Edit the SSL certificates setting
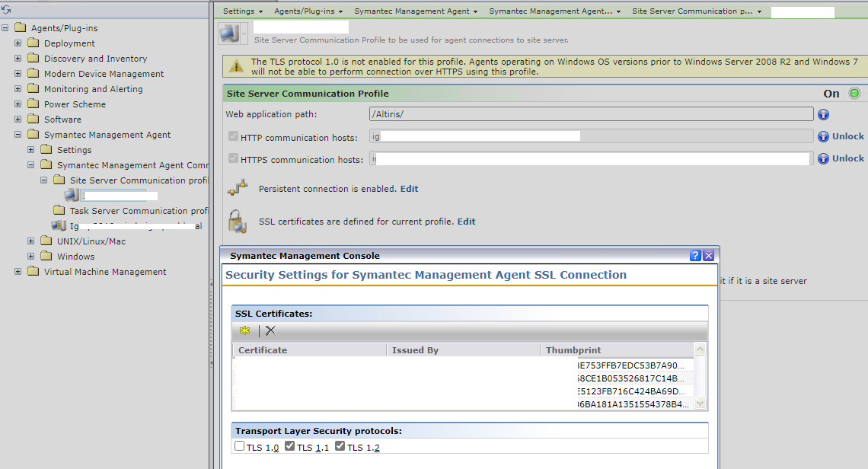 point(466,222)
